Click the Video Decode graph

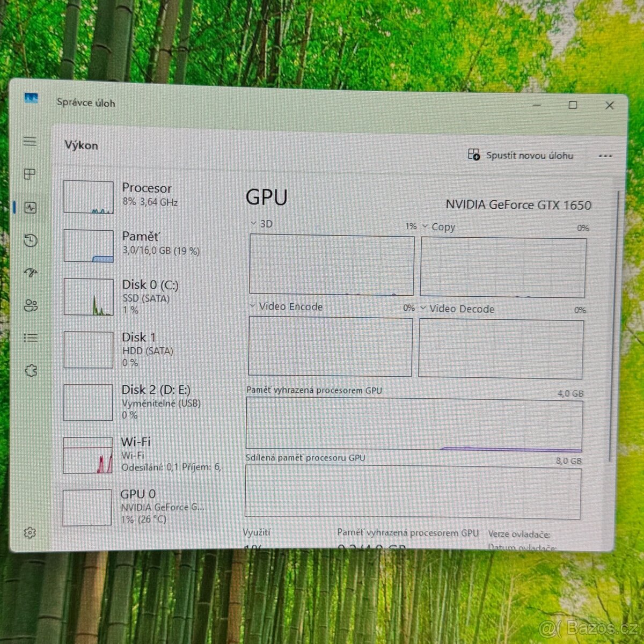coord(501,349)
